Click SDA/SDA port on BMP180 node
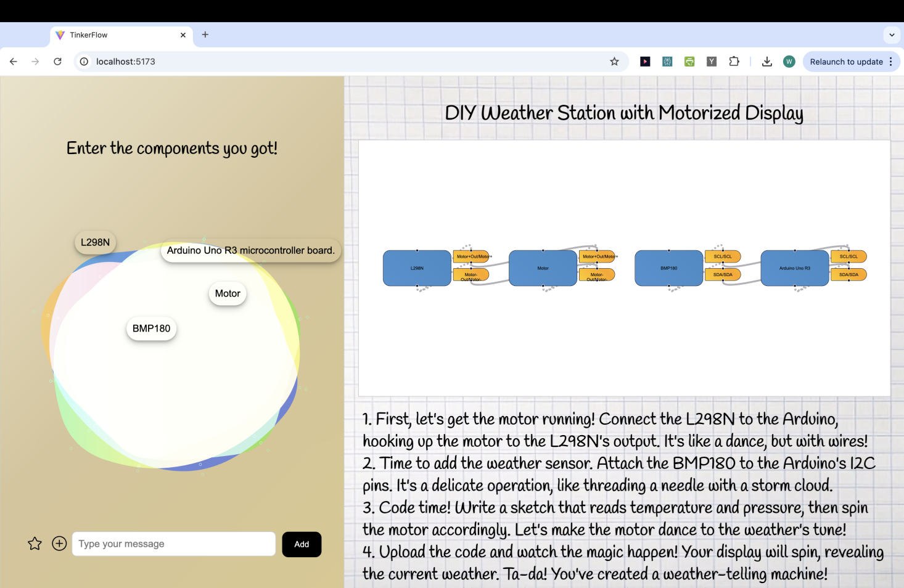This screenshot has width=904, height=588. (x=723, y=275)
